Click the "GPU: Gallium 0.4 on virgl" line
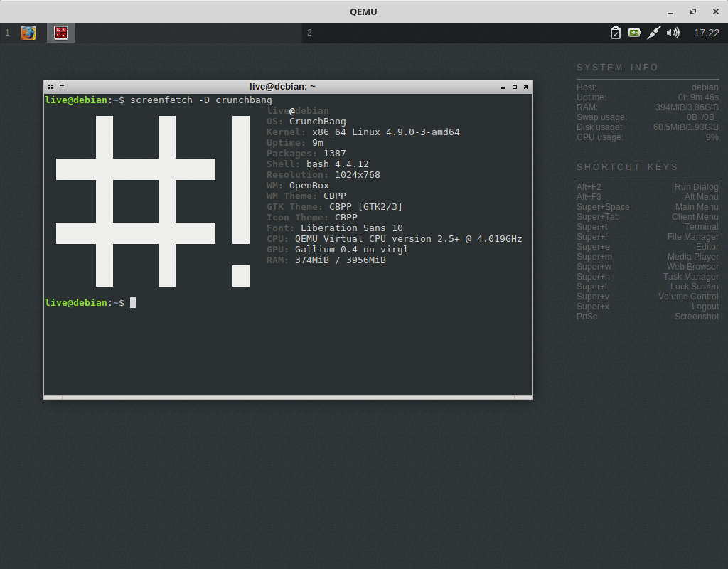Image resolution: width=728 pixels, height=569 pixels. tap(338, 250)
